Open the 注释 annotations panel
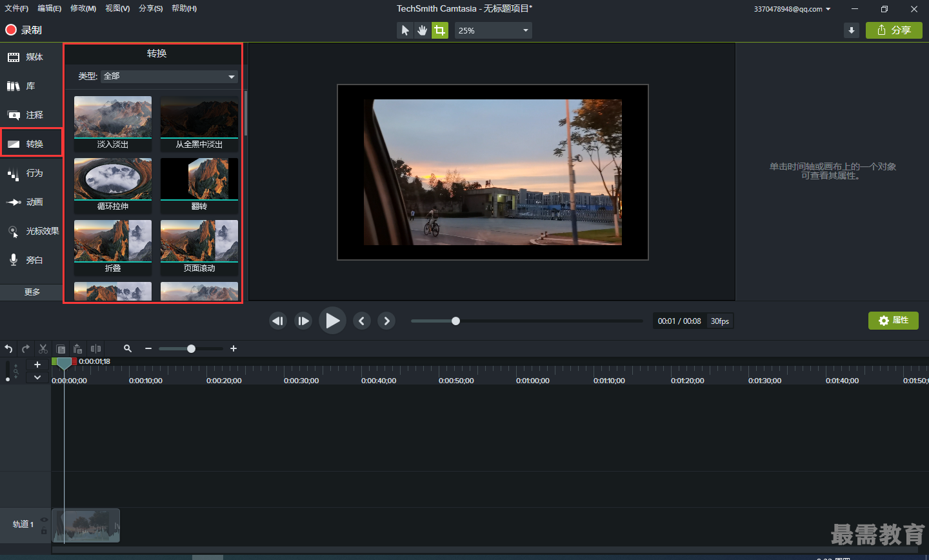 tap(31, 115)
